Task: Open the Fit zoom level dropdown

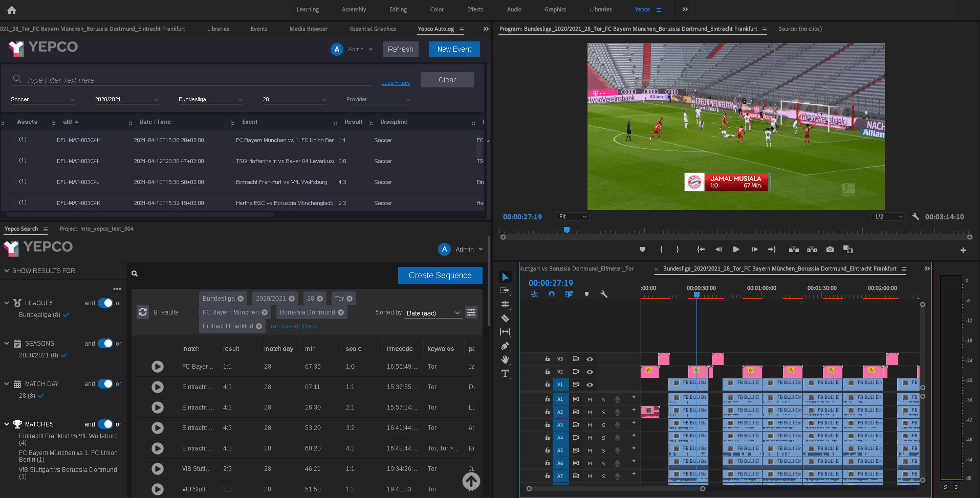Action: [572, 217]
